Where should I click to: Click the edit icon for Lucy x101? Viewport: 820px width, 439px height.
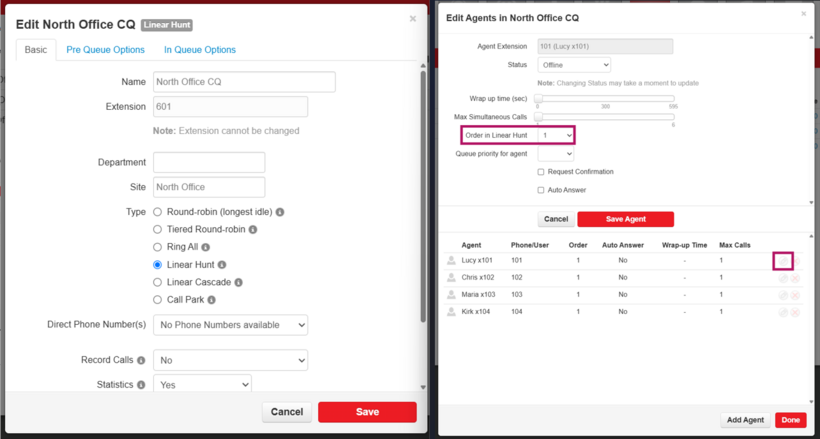point(783,261)
